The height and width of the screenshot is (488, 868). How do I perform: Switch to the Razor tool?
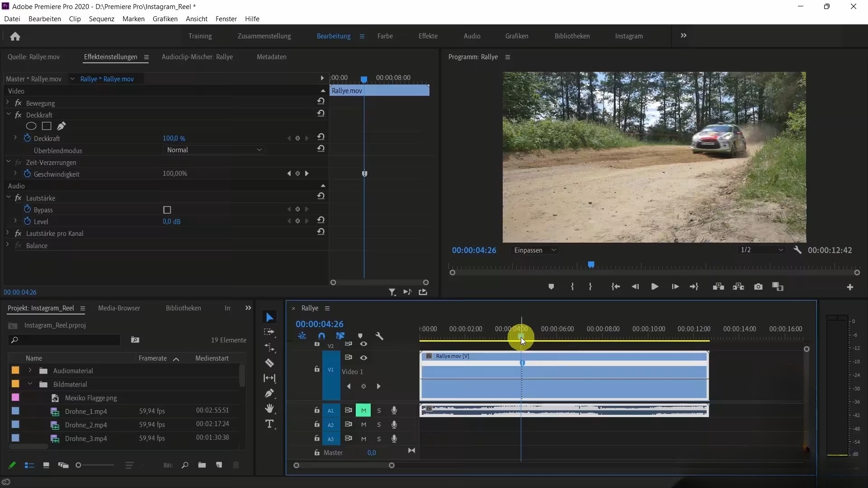coord(269,363)
